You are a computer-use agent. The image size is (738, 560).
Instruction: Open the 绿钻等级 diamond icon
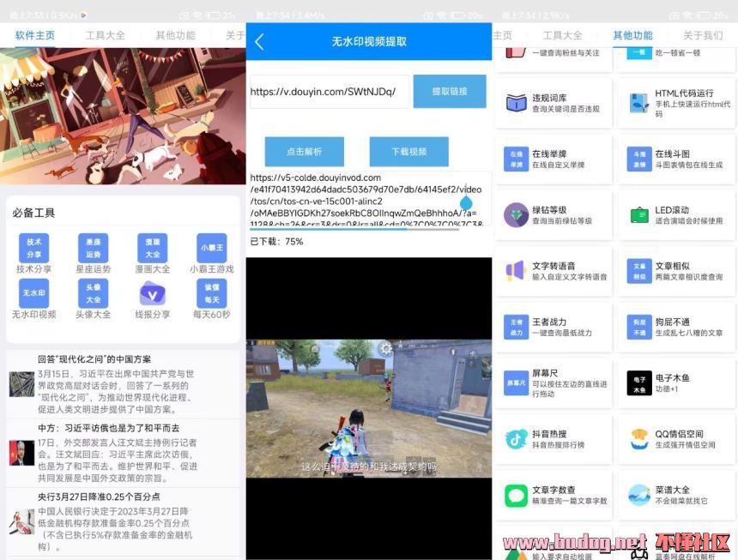click(x=516, y=215)
